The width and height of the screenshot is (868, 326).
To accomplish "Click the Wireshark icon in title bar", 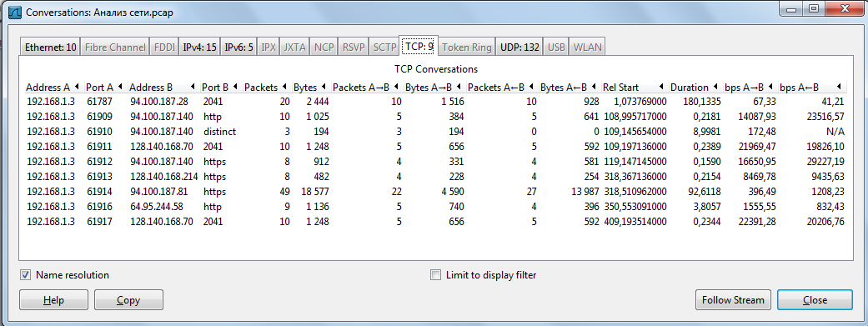I will click(x=16, y=13).
